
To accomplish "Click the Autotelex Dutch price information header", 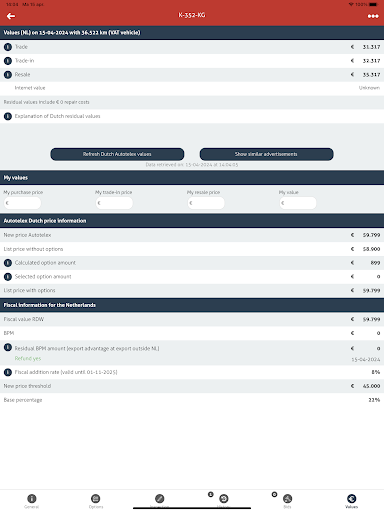I will (192, 221).
